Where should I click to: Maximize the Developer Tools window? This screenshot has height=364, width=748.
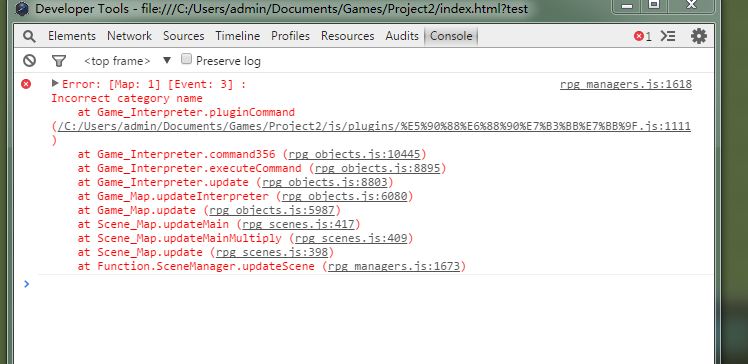click(x=654, y=5)
